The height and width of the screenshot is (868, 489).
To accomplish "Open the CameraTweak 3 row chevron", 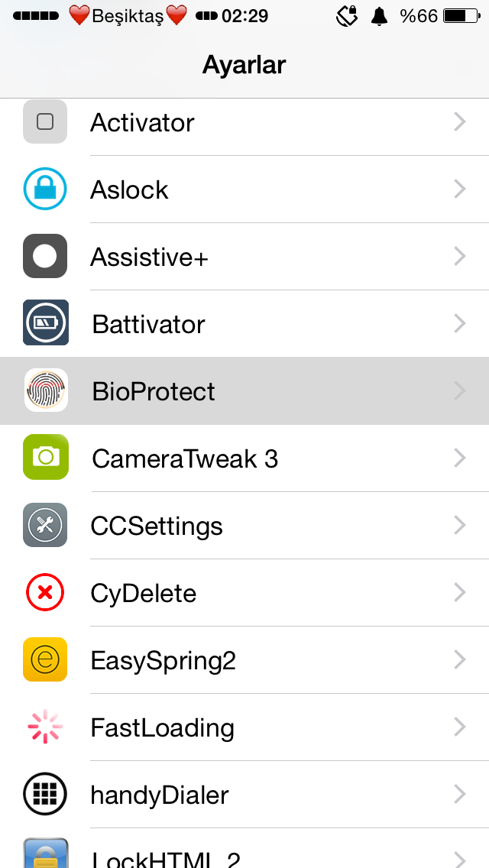I will 459,458.
